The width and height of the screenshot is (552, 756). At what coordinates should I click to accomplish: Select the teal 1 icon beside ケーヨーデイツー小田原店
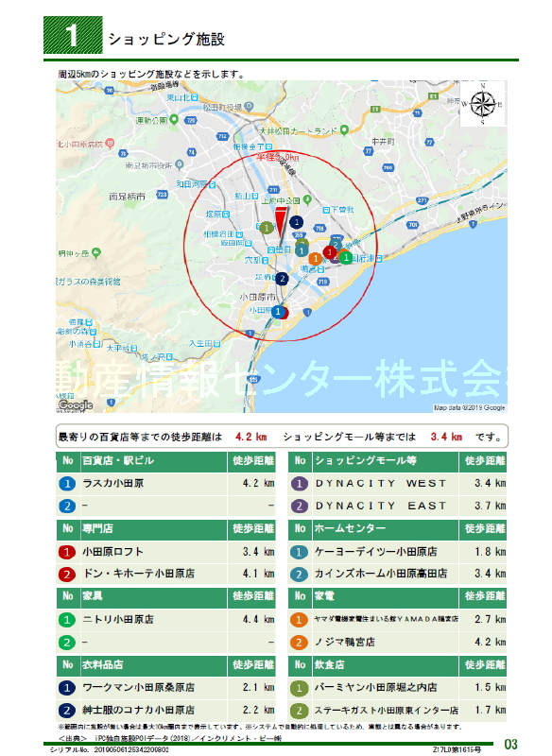299,552
